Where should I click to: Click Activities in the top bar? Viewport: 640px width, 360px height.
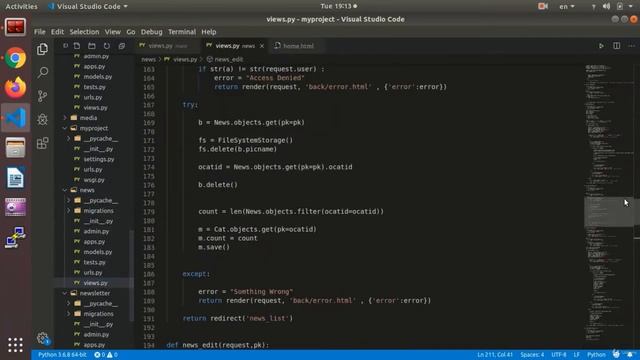coord(21,6)
